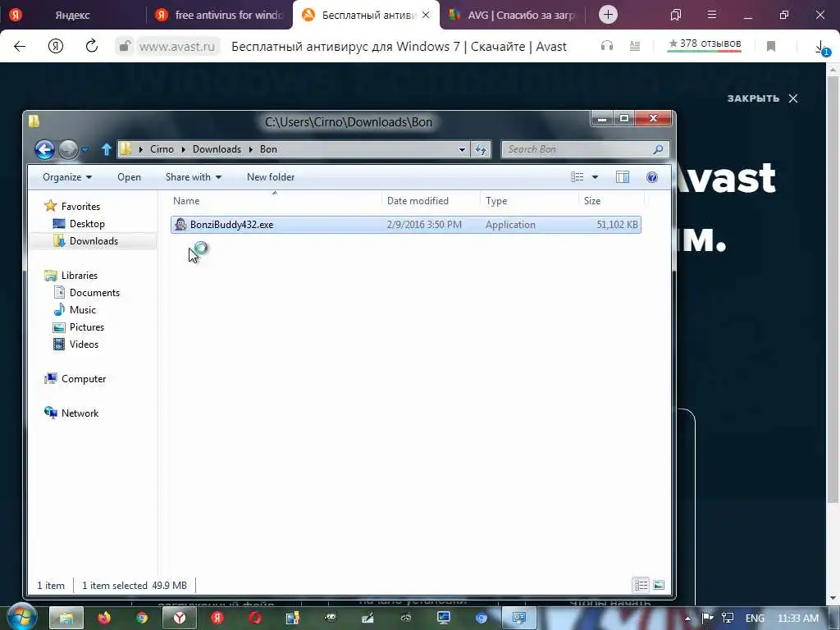
Task: Show hidden tray icons arrow
Action: 688,619
